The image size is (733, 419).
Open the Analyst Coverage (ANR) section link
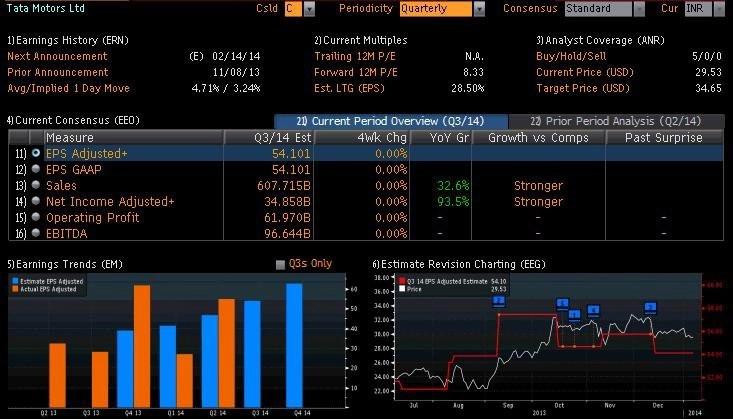click(x=600, y=40)
